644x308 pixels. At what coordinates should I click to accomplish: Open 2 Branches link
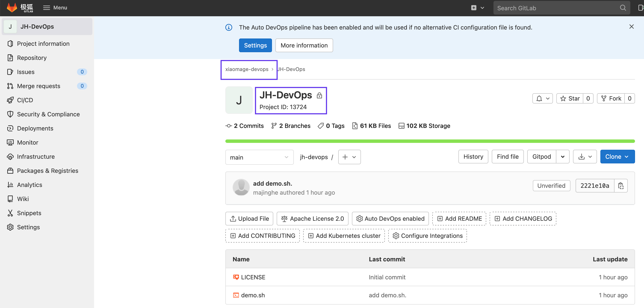(291, 126)
